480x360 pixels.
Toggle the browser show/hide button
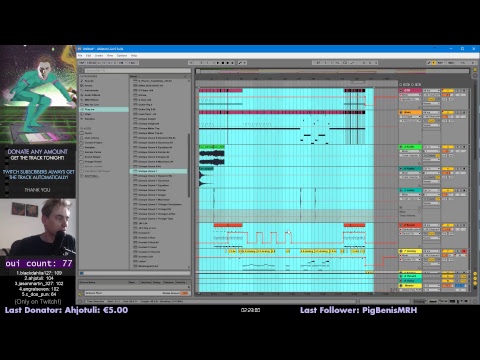[x=80, y=70]
